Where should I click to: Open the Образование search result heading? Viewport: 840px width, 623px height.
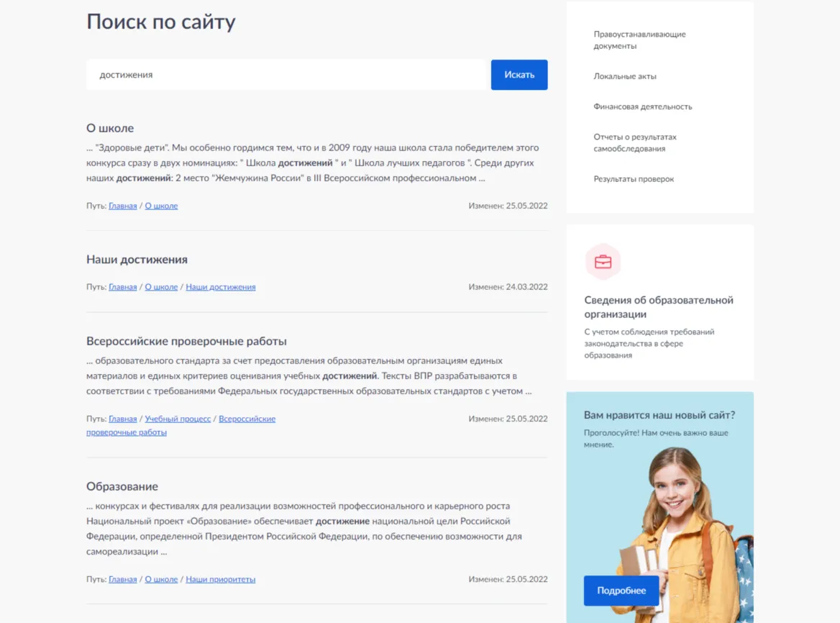[122, 486]
